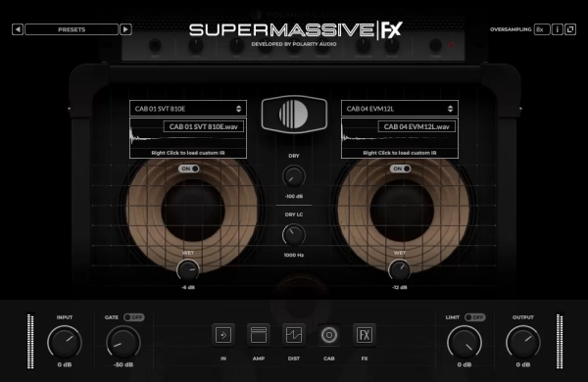The height and width of the screenshot is (382, 588).
Task: Click the DRY LC knob
Action: point(294,235)
